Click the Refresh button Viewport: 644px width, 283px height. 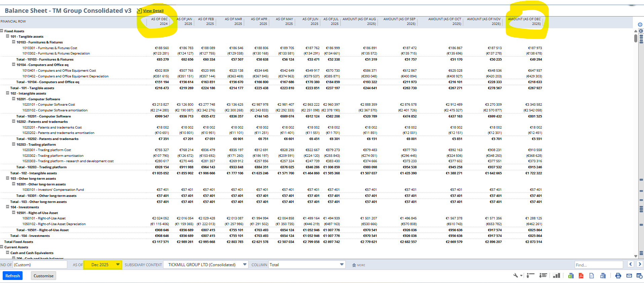pyautogui.click(x=13, y=276)
